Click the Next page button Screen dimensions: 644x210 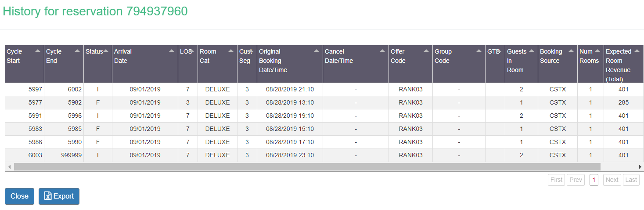pos(612,180)
